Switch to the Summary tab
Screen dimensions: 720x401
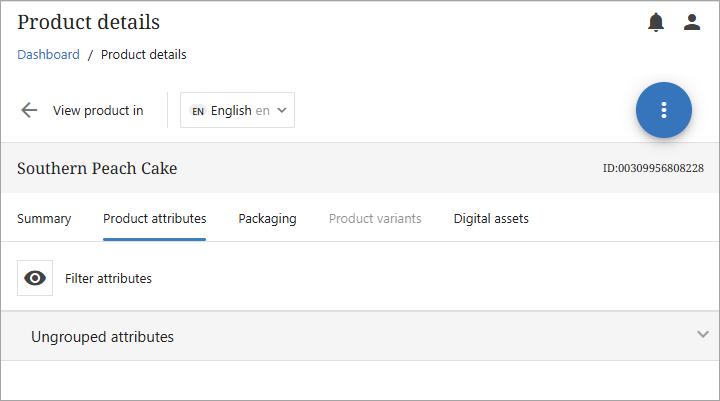[44, 218]
